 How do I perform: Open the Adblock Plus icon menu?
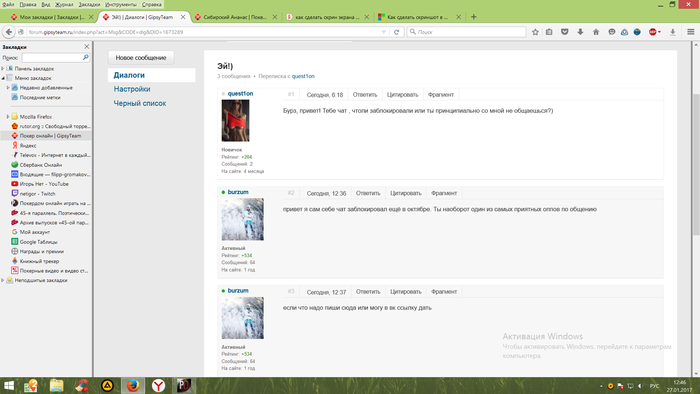tap(654, 32)
